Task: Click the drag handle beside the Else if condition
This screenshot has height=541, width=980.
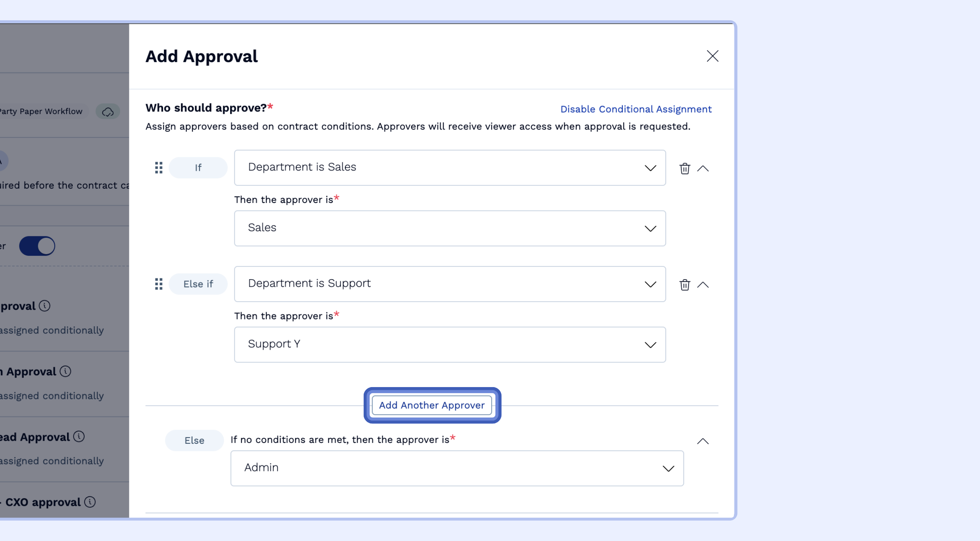Action: (159, 284)
